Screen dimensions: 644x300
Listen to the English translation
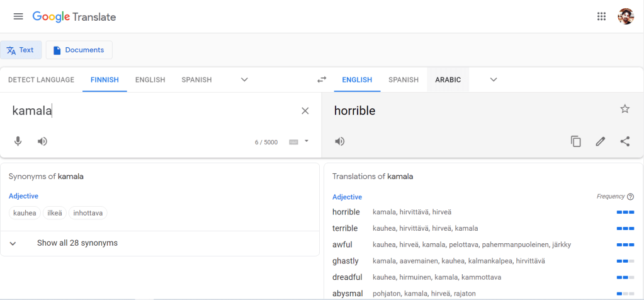tap(340, 141)
